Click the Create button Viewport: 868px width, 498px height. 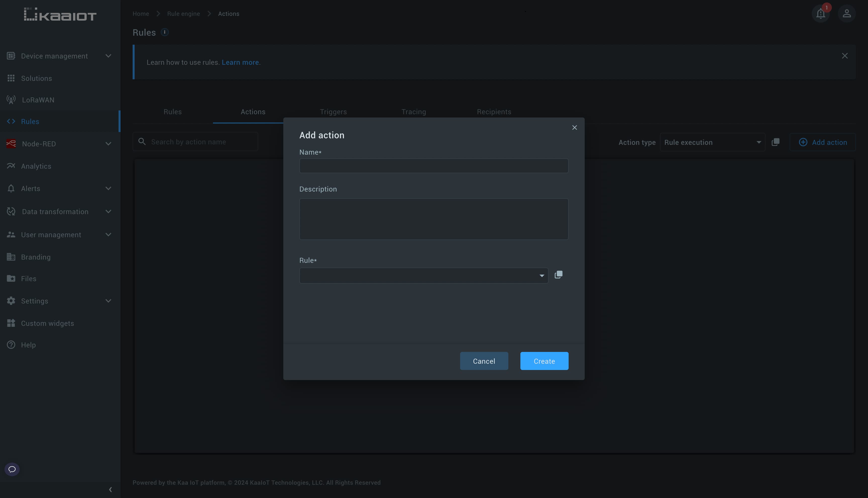[x=544, y=361]
